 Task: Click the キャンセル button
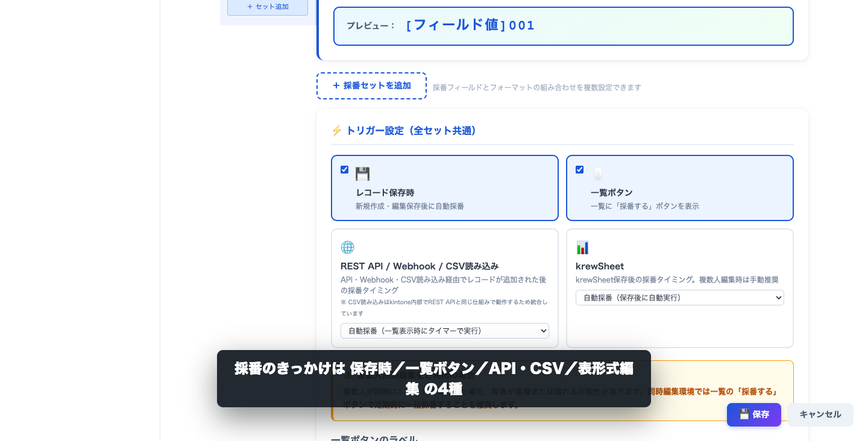(x=820, y=414)
